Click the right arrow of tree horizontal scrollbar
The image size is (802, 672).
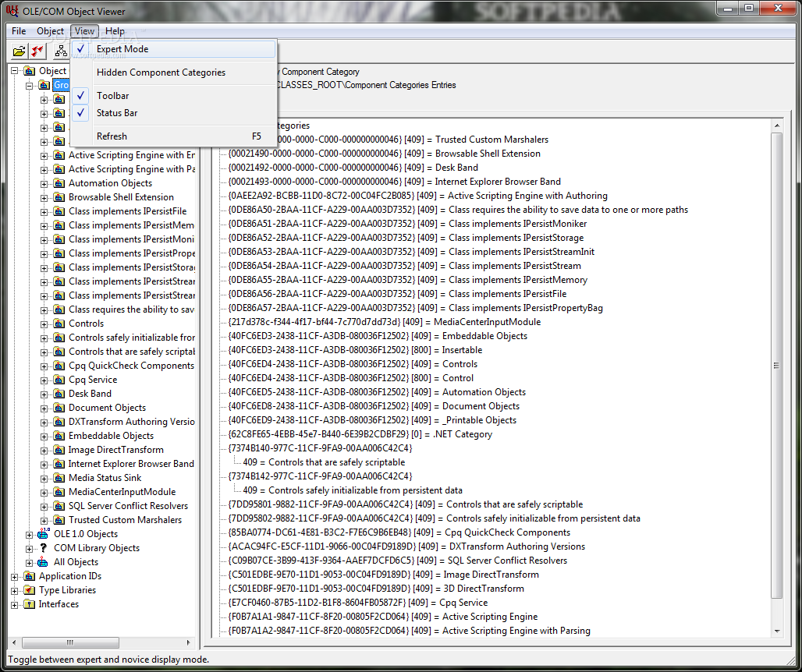[x=189, y=642]
